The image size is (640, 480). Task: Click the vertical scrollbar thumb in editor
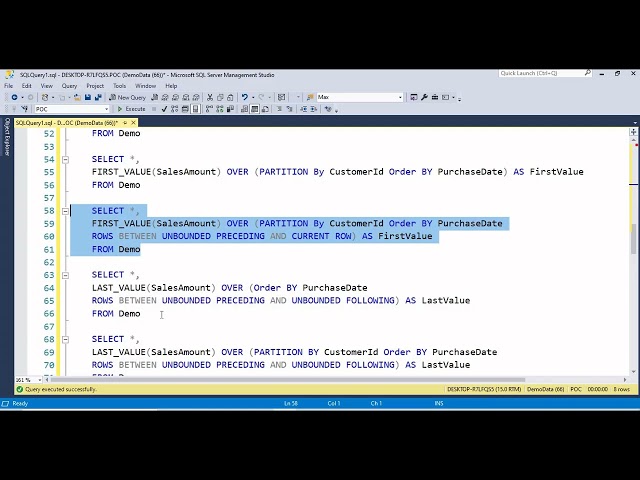tap(633, 239)
